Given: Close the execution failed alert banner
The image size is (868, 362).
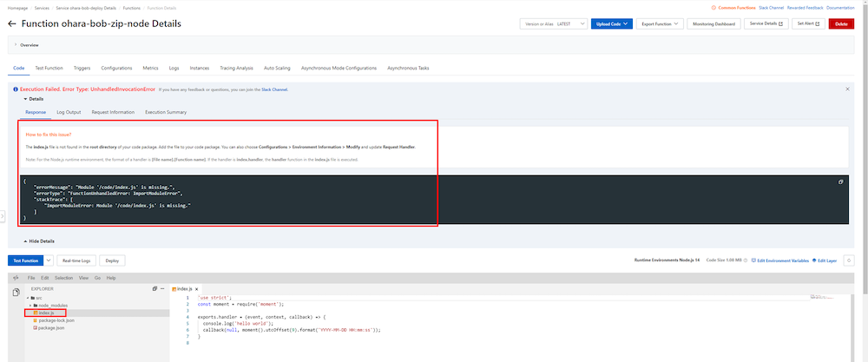Looking at the screenshot, I should tap(847, 89).
